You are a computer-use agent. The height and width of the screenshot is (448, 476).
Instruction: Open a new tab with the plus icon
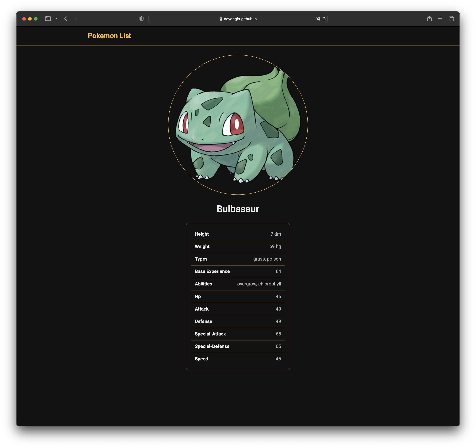click(440, 18)
